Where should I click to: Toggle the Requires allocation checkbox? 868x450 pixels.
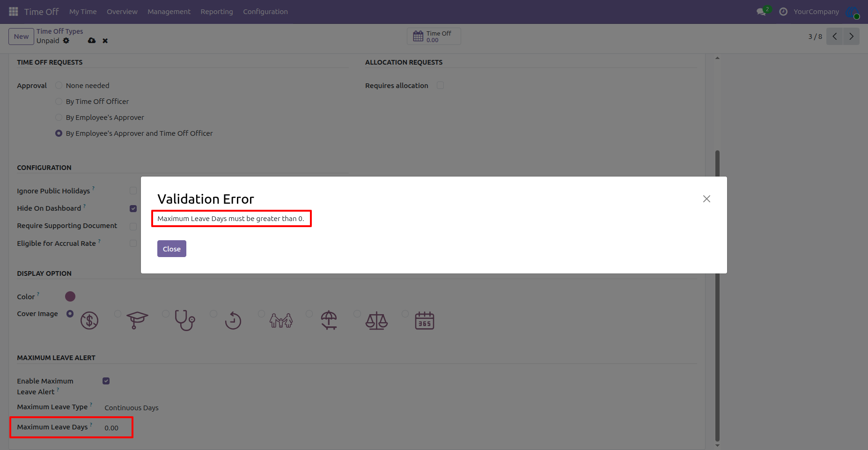click(440, 85)
